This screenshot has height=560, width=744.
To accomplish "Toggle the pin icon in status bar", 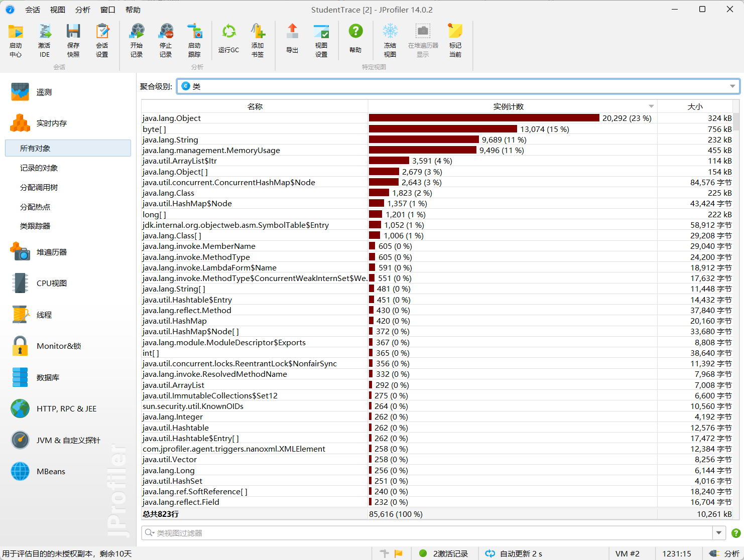I will pyautogui.click(x=385, y=553).
